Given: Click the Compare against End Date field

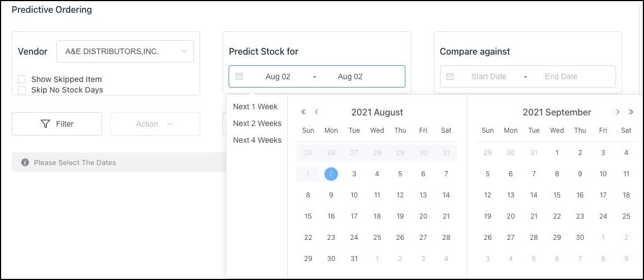Looking at the screenshot, I should (561, 76).
